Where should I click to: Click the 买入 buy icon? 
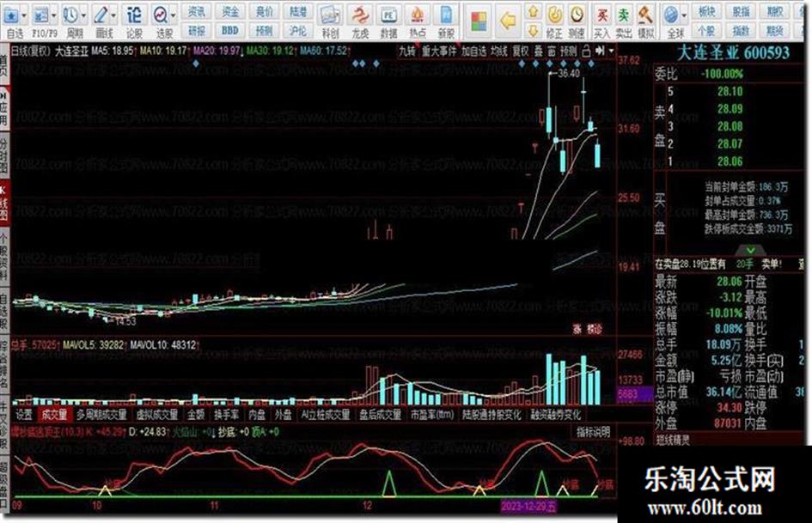602,15
